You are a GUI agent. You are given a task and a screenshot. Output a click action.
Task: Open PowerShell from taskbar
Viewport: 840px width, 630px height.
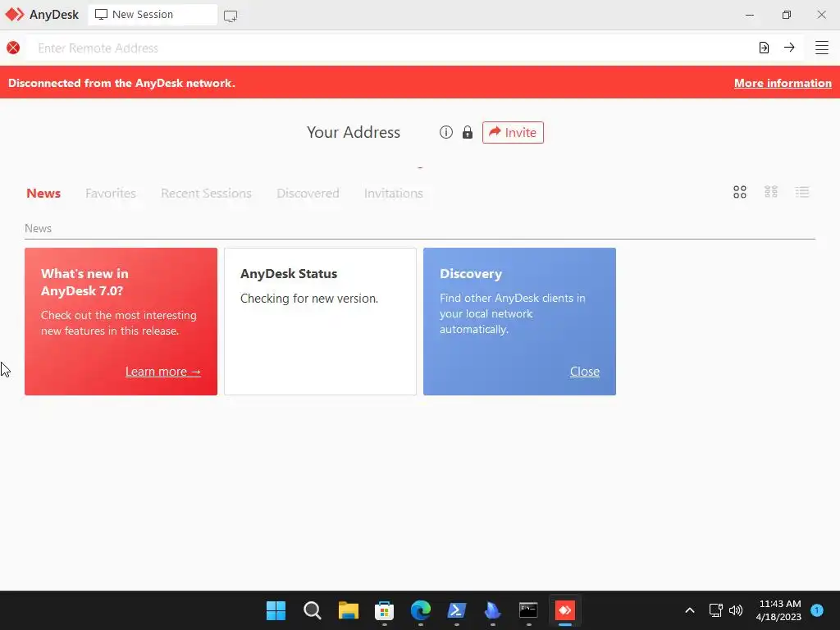pos(456,610)
